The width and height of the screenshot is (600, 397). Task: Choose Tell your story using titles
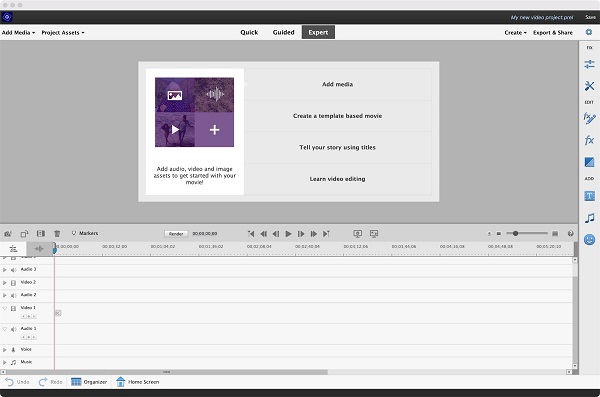[338, 147]
